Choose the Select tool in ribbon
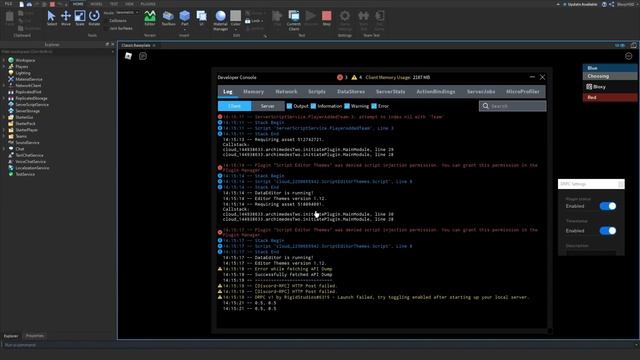 coord(51,18)
